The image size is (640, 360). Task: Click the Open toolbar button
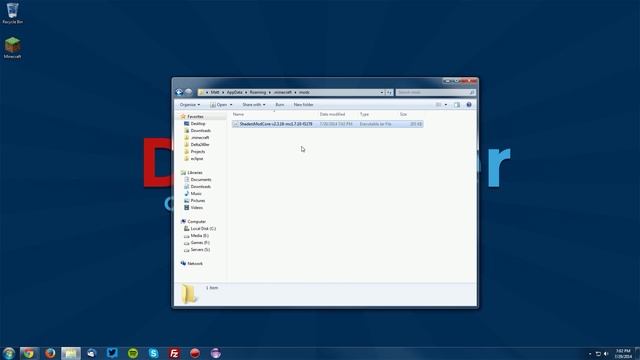click(219, 105)
